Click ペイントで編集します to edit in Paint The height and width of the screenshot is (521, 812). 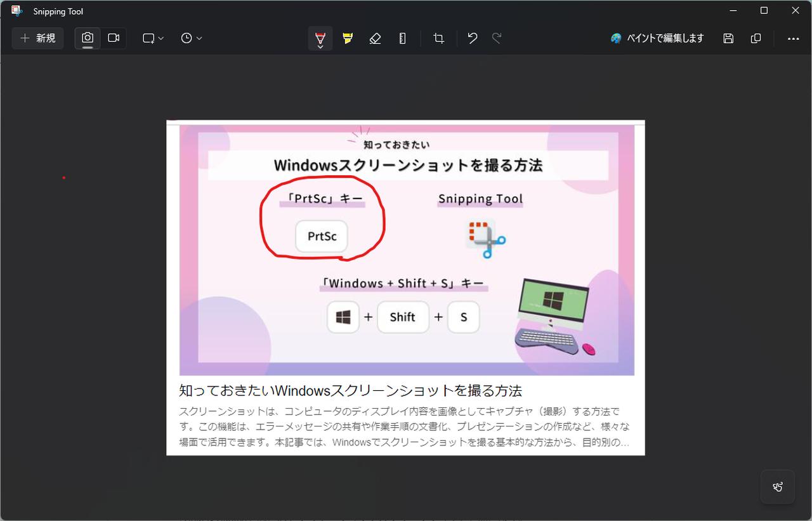(657, 38)
